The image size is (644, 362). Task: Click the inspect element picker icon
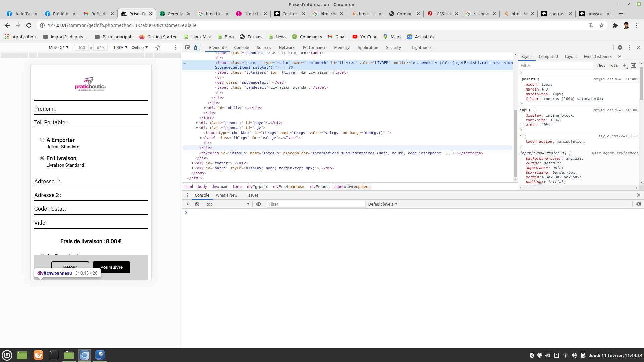click(x=188, y=48)
